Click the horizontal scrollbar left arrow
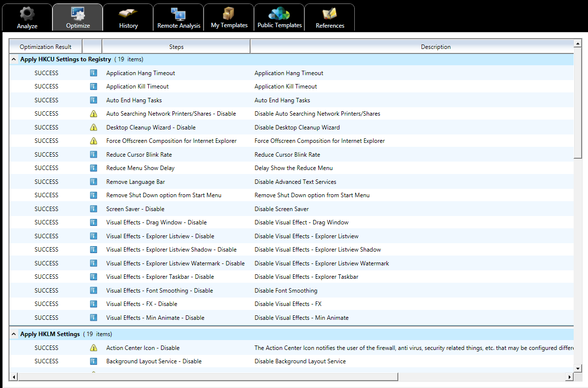This screenshot has height=388, width=588. coord(14,377)
